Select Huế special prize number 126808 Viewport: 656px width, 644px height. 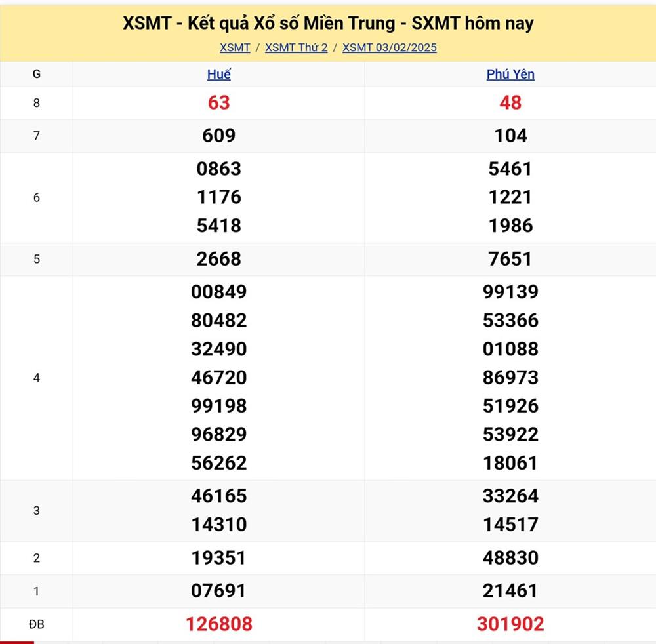click(218, 624)
